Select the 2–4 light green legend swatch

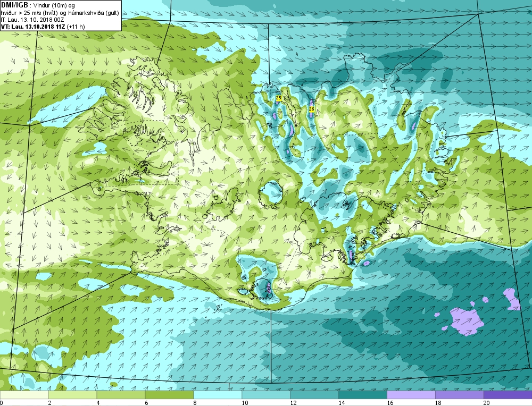click(x=72, y=395)
